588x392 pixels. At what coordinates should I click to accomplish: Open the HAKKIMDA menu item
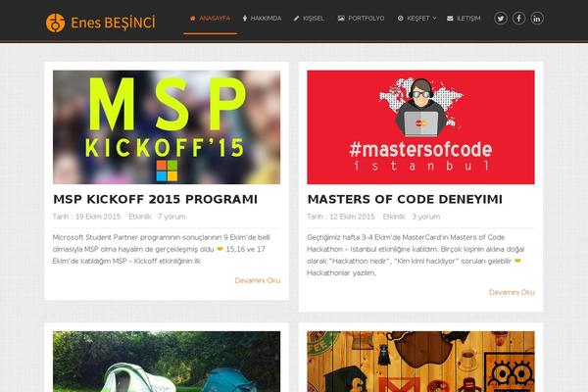[262, 19]
